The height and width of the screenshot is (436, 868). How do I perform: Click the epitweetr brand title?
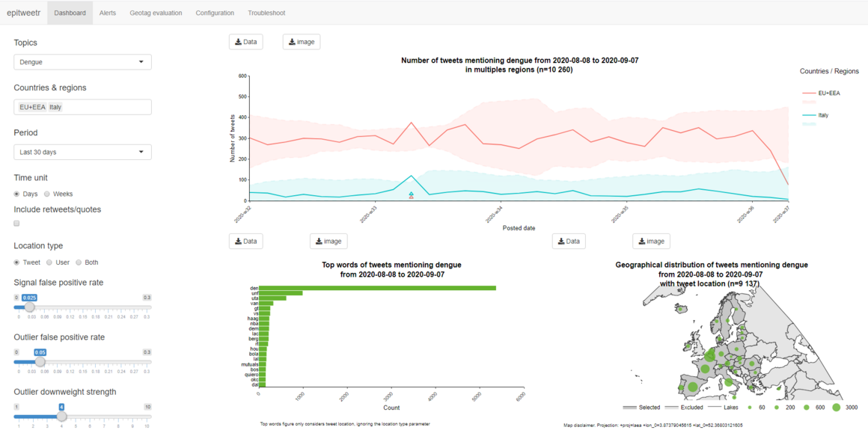coord(22,13)
